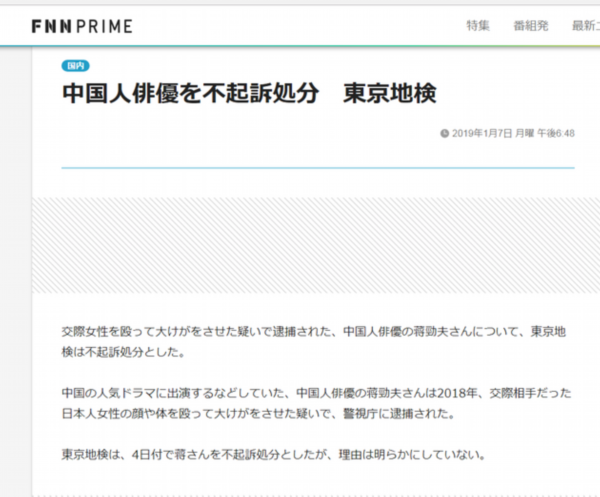
Task: Click the line 検は不起訴処分とした。
Action: point(124,352)
